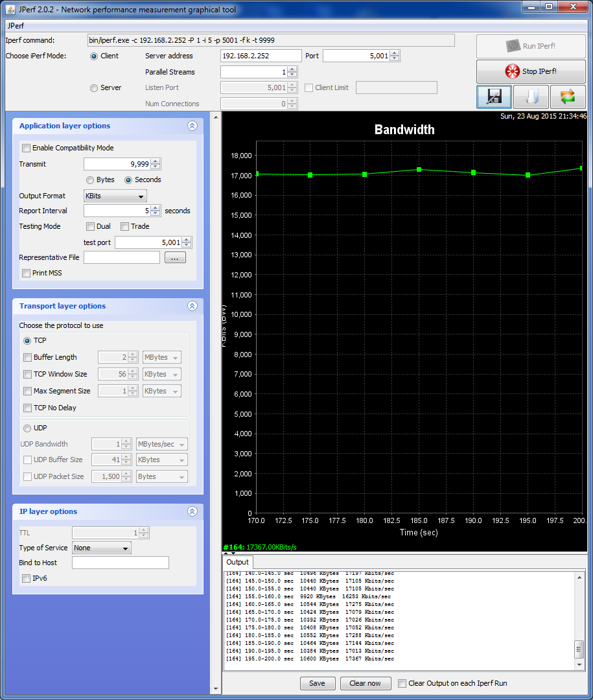This screenshot has width=593, height=700.
Task: Click the orange-green restore defaults arrows icon
Action: click(x=568, y=97)
